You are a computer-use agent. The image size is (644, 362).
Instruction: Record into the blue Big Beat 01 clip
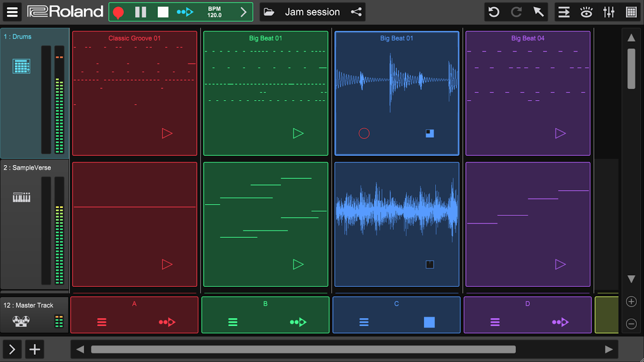click(x=364, y=133)
